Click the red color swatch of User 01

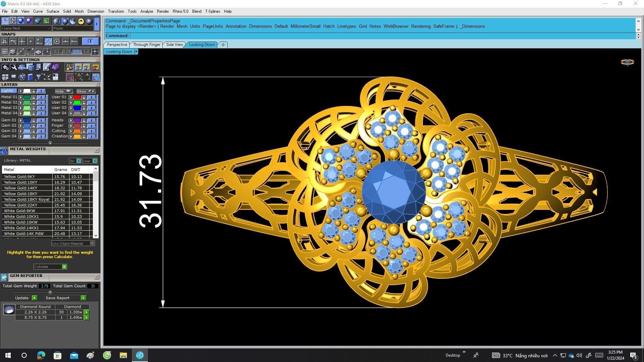(77, 97)
